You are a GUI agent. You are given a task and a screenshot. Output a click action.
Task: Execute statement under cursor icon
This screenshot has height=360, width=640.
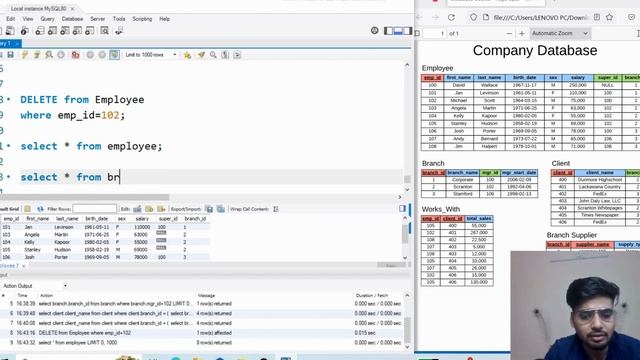pyautogui.click(x=37, y=55)
